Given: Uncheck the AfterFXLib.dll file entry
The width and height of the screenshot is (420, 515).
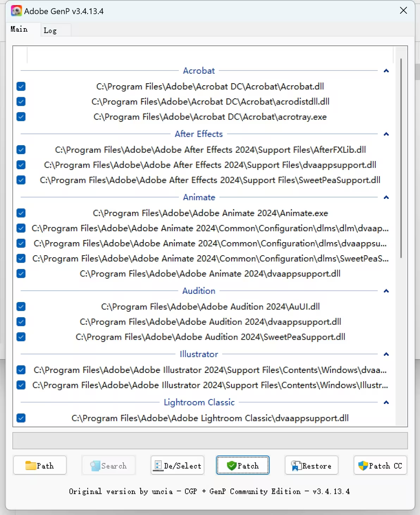Looking at the screenshot, I should 21,149.
